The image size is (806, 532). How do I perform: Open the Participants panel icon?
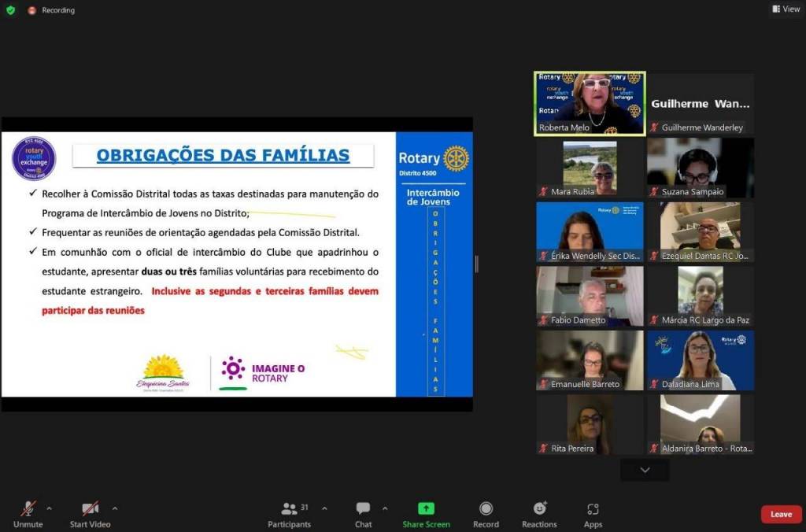(x=289, y=509)
